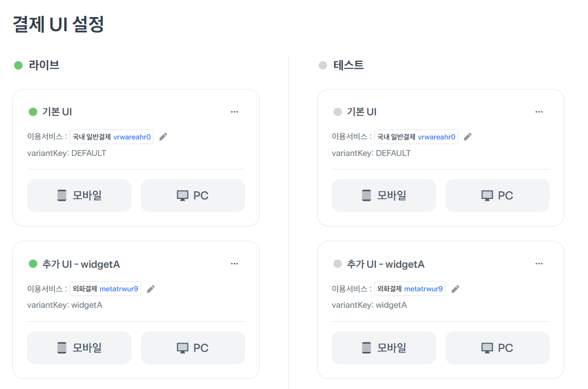Open PC settings in live 기본 UI
Image resolution: width=588 pixels, height=389 pixels.
click(x=193, y=195)
